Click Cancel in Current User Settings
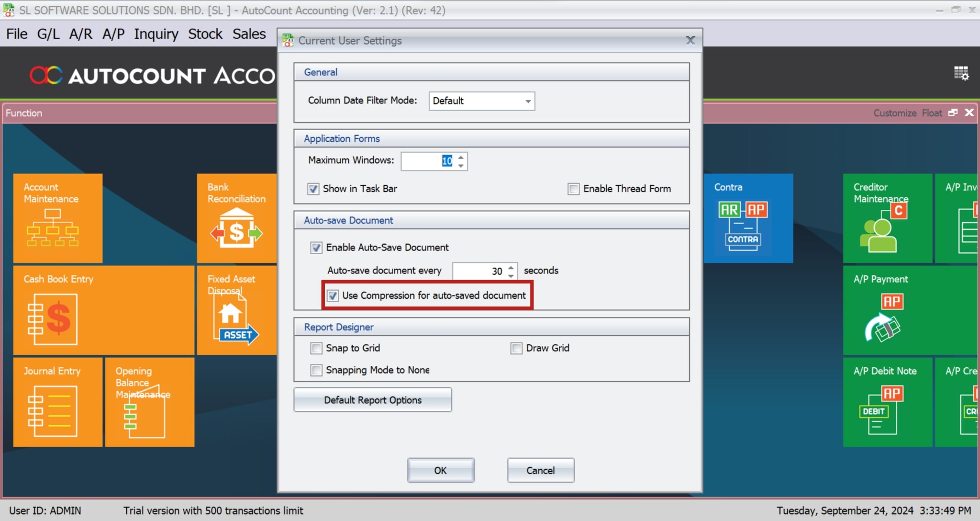The width and height of the screenshot is (980, 521). point(540,470)
